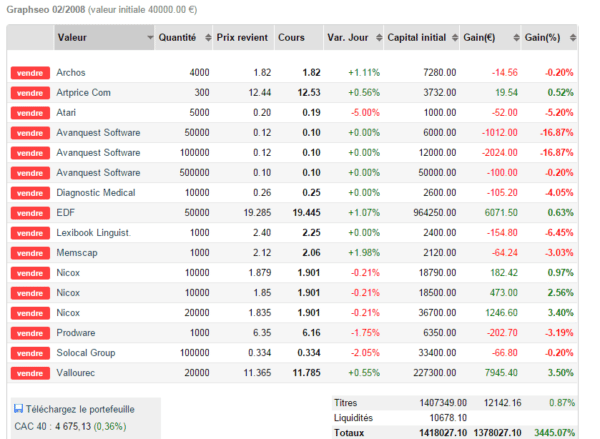Open the Valeur column dropdown arrow
This screenshot has width=600, height=439.
(150, 38)
